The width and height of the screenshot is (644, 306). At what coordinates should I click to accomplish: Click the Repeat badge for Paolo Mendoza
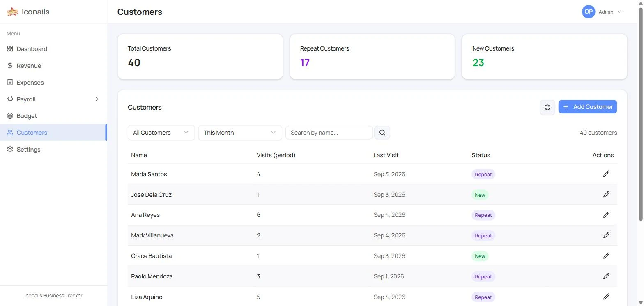483,276
